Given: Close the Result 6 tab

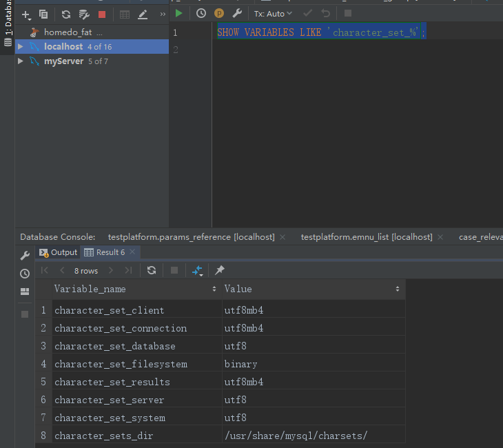Looking at the screenshot, I should [132, 252].
